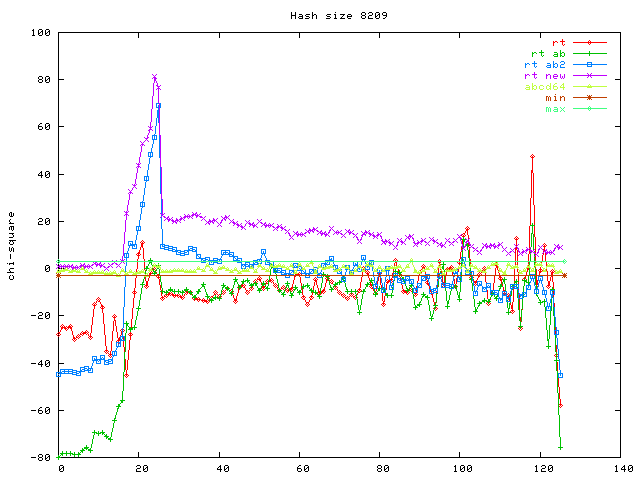
Task: Click the green line sample beside "rt ab"
Action: click(x=590, y=53)
